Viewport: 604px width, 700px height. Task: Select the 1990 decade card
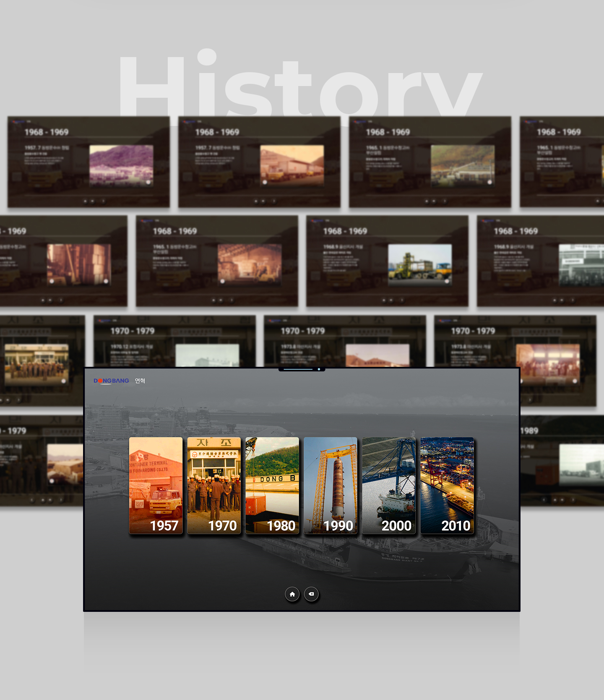point(331,486)
